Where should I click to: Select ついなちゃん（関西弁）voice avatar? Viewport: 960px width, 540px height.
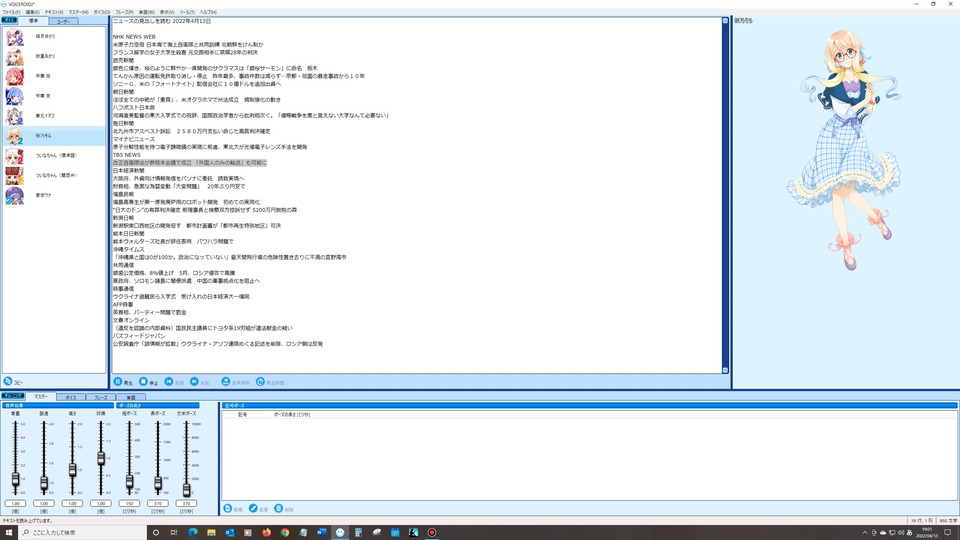[x=15, y=176]
